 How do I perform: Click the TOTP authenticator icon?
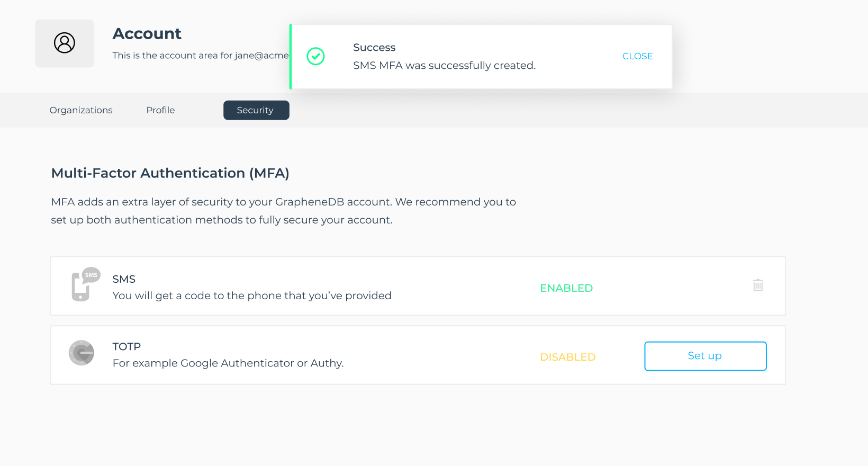(x=82, y=353)
